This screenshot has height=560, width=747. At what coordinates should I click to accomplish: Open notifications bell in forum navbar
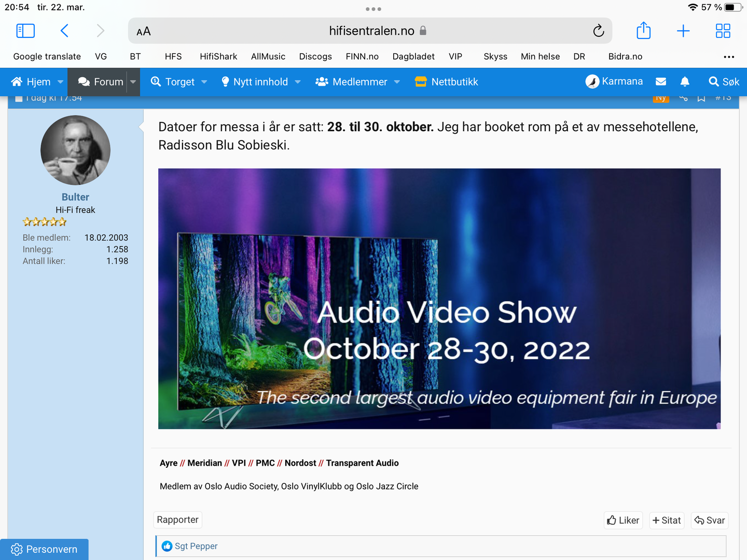[x=685, y=82]
